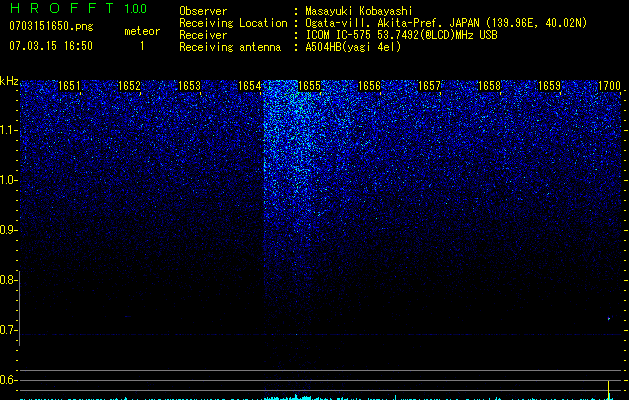Click the meteor count value 1
Screen dimensions: 629x400
[x=142, y=46]
